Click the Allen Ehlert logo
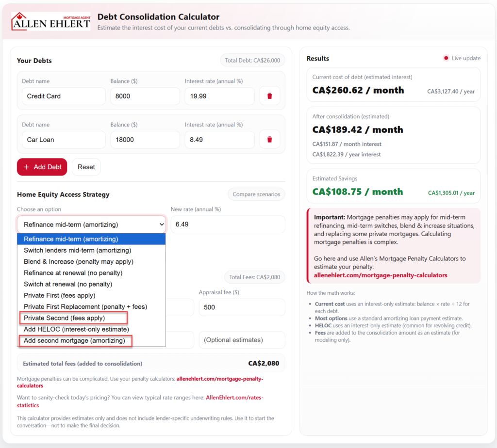Screen dimensions: 497x448 pyautogui.click(x=50, y=22)
